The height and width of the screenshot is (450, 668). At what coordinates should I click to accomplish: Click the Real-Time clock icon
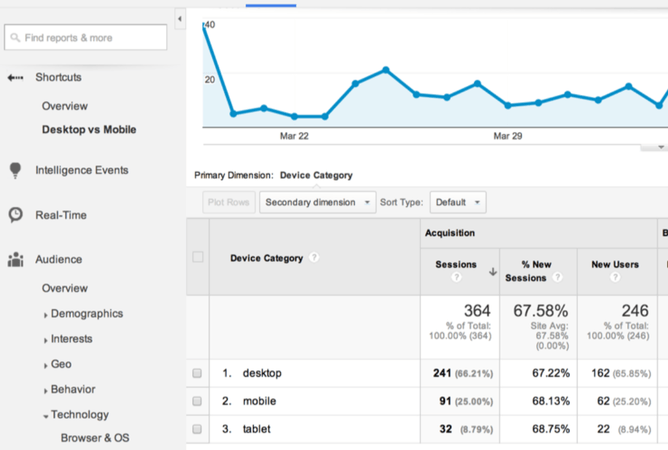tap(15, 215)
